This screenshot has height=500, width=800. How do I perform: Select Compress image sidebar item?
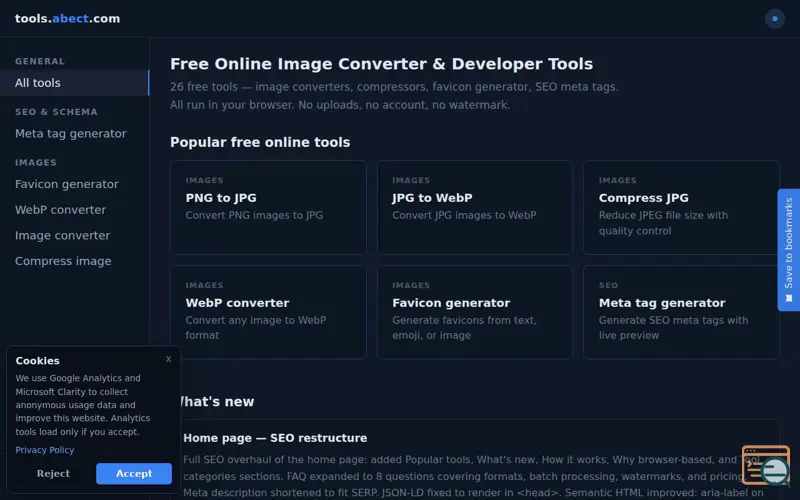pyautogui.click(x=63, y=261)
